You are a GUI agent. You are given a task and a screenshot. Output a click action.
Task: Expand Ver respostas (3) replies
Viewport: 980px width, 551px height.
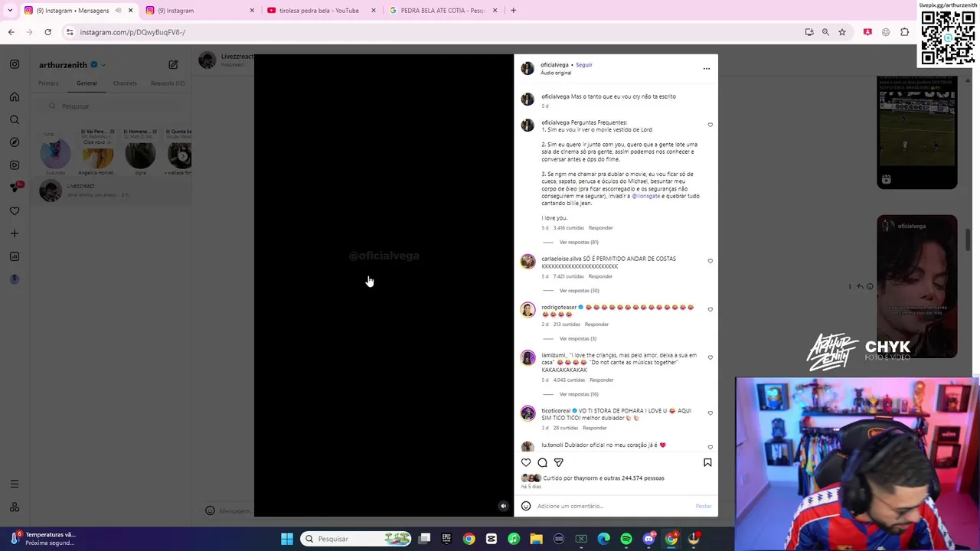tap(577, 339)
